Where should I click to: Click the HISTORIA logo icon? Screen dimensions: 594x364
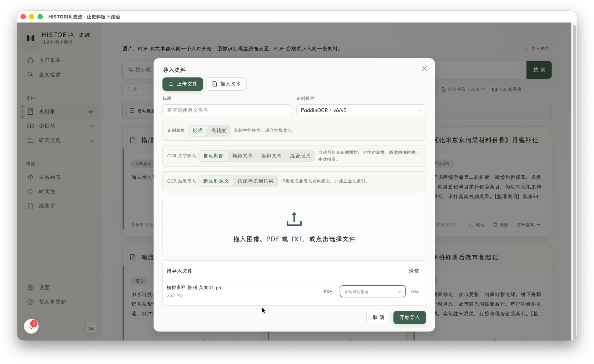(x=31, y=38)
